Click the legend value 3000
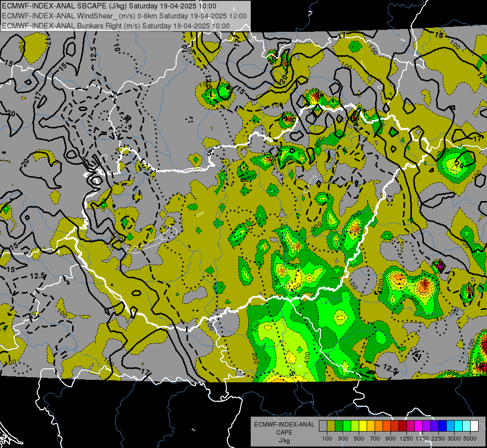This screenshot has height=448, width=487. point(454,439)
